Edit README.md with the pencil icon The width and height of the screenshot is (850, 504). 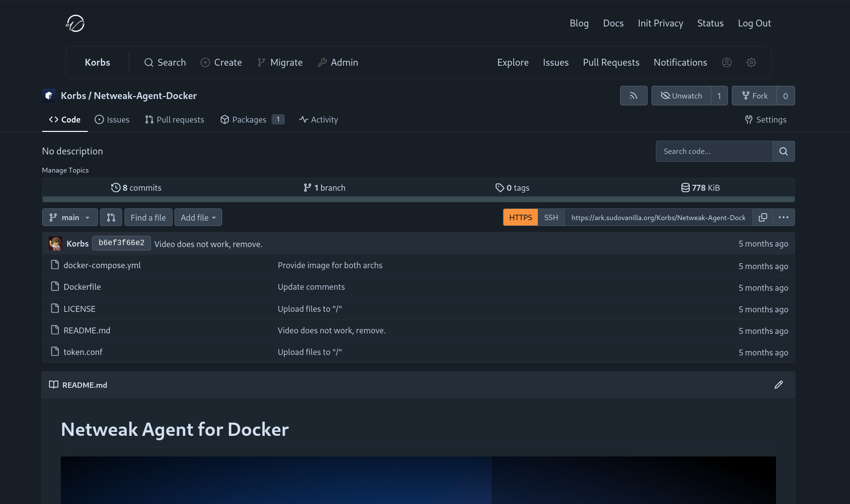pos(778,385)
